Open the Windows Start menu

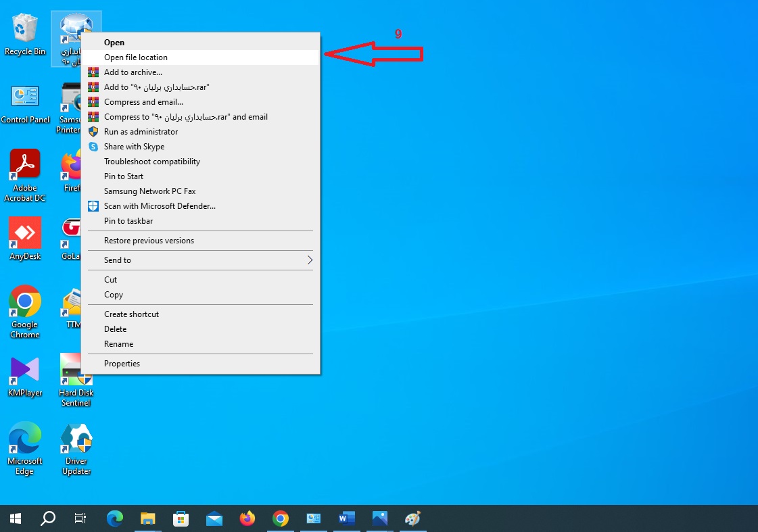pos(16,518)
